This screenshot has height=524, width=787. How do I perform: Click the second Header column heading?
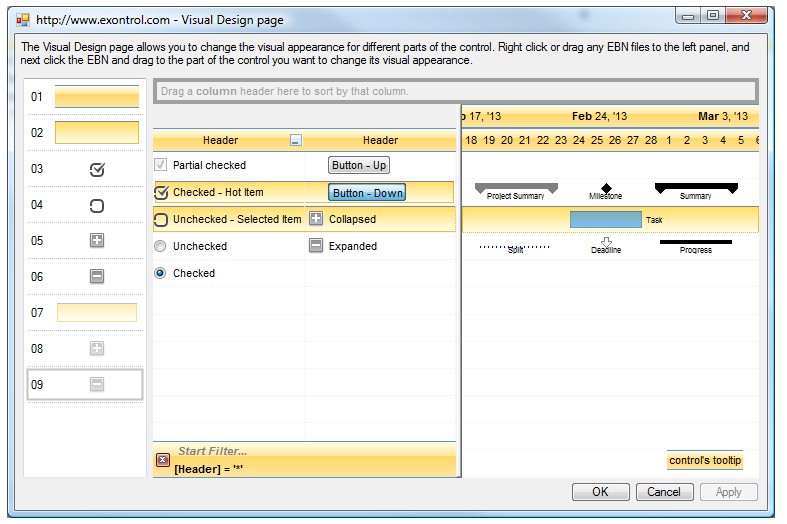click(380, 141)
